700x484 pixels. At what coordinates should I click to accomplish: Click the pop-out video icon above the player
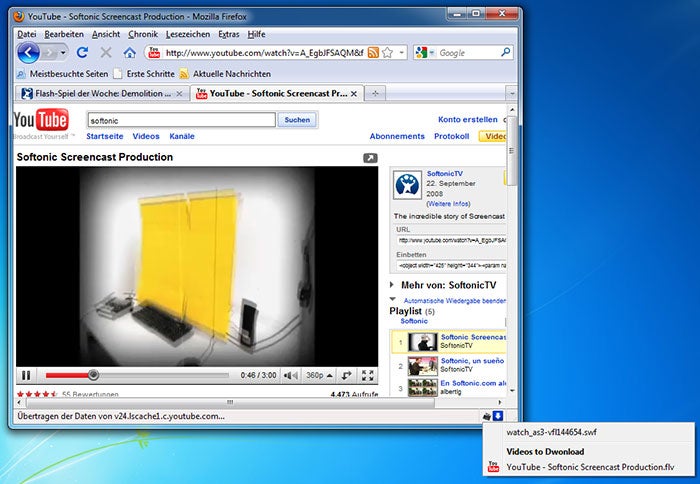click(370, 158)
